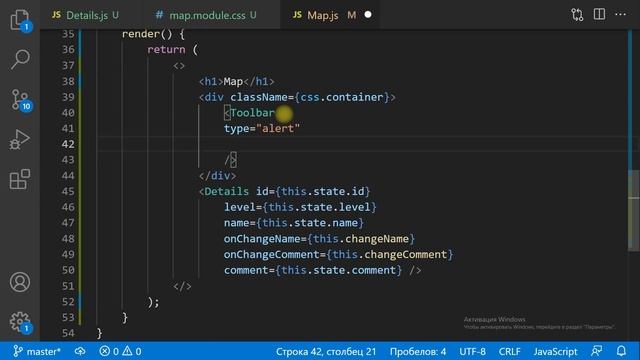The image size is (640, 360).
Task: Open problems panel via errors and warnings count
Action: point(120,351)
